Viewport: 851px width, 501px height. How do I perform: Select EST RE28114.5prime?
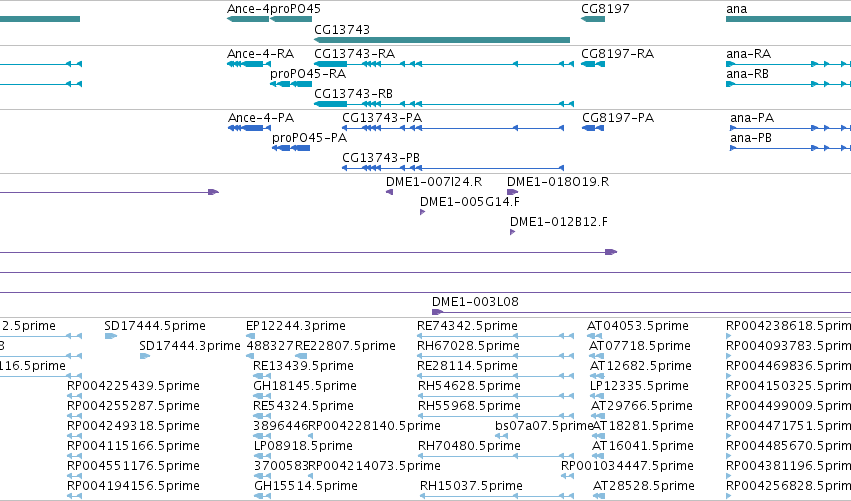495,377
